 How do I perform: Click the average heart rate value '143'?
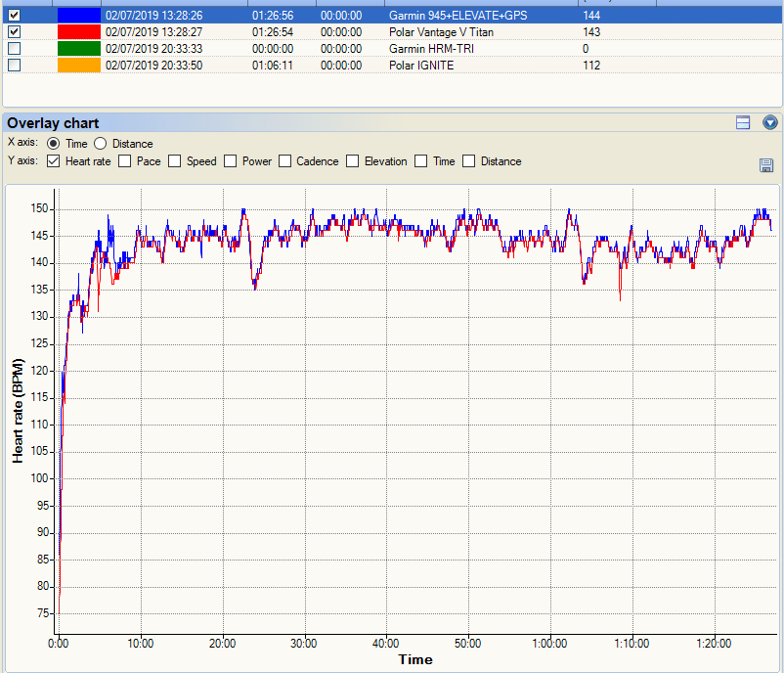click(x=591, y=32)
